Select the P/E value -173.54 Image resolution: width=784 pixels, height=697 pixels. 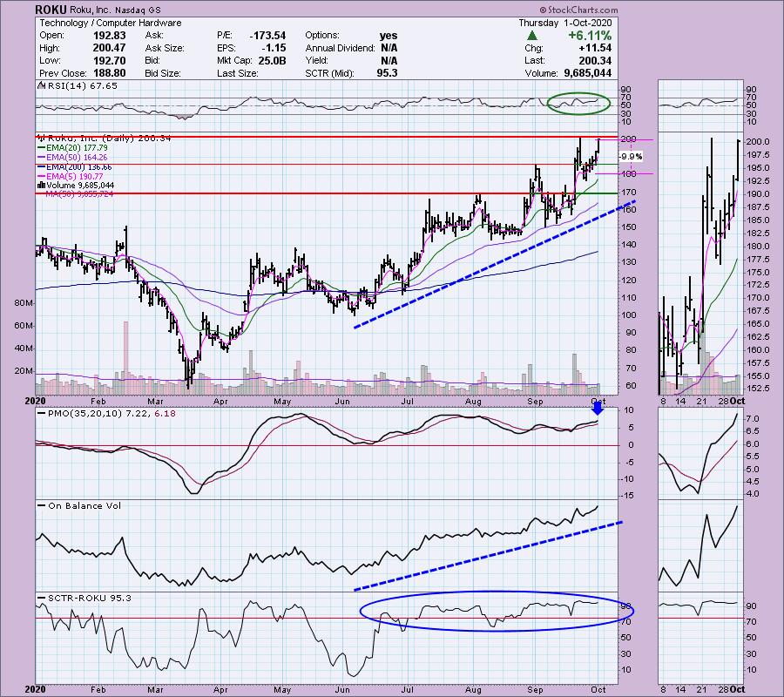coord(267,36)
